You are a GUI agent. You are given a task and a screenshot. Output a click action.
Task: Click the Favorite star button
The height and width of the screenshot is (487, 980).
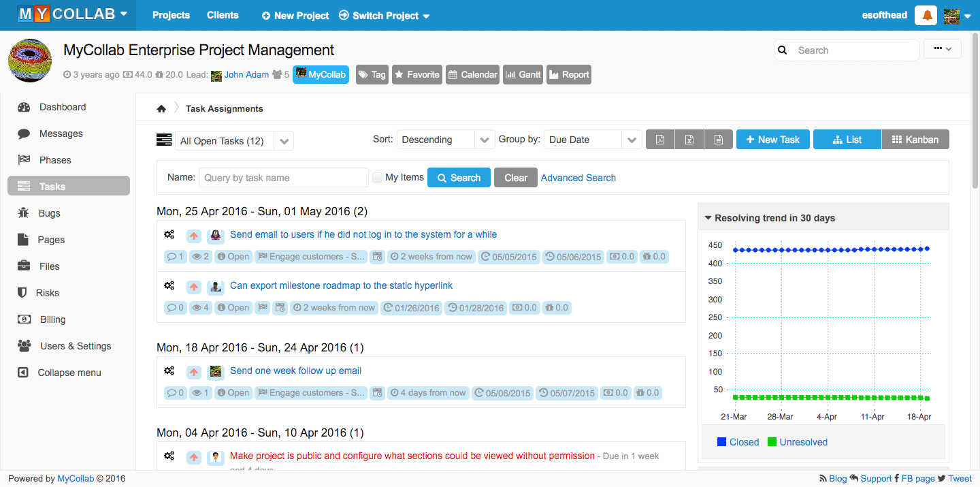point(417,75)
